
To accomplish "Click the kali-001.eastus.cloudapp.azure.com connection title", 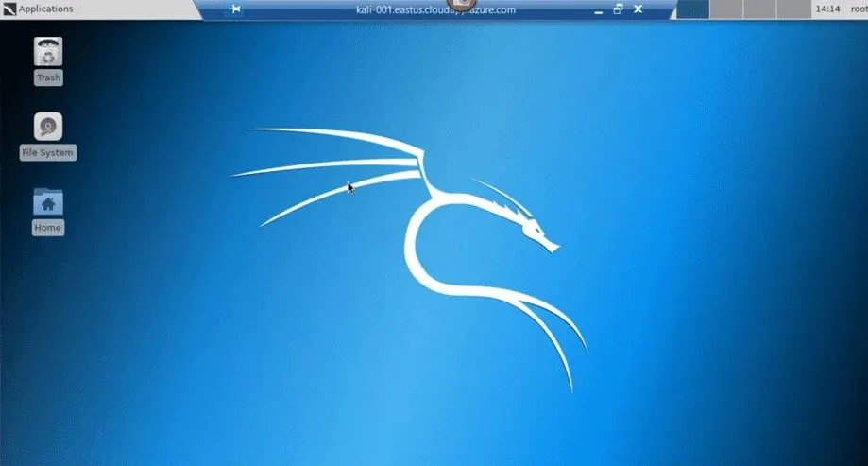I will 435,9.
